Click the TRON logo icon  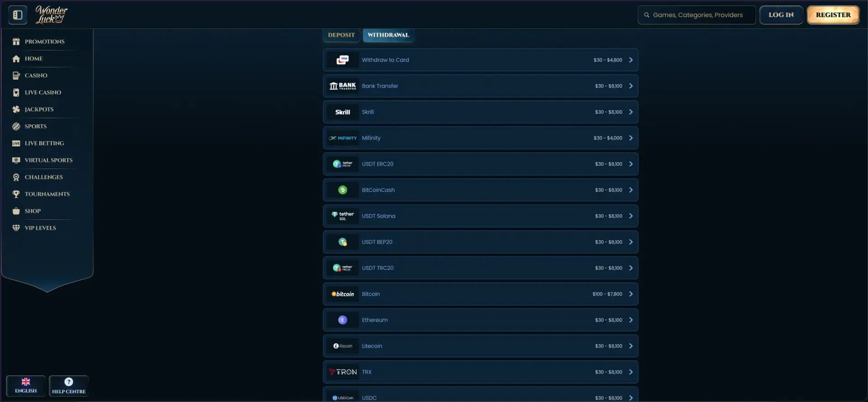343,372
